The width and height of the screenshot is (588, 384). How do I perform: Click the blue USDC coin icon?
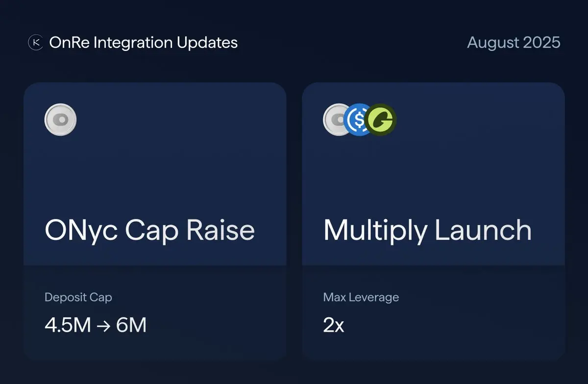(359, 120)
